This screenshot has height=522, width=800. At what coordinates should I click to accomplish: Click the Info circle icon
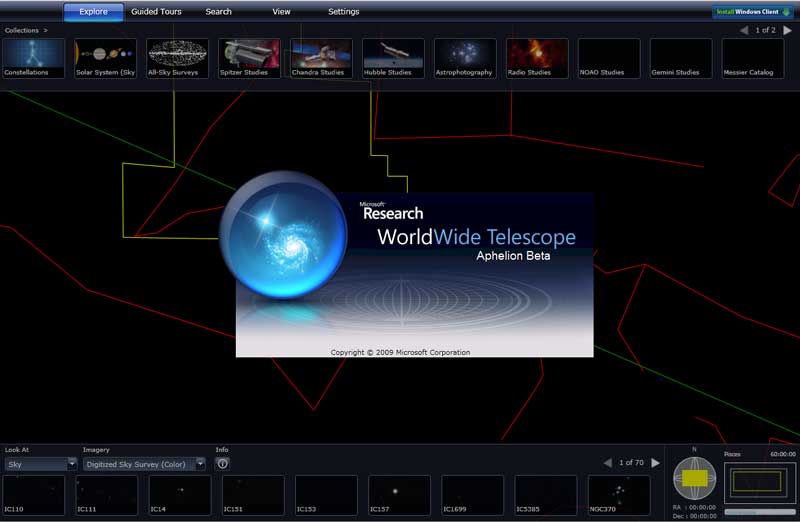[x=222, y=464]
